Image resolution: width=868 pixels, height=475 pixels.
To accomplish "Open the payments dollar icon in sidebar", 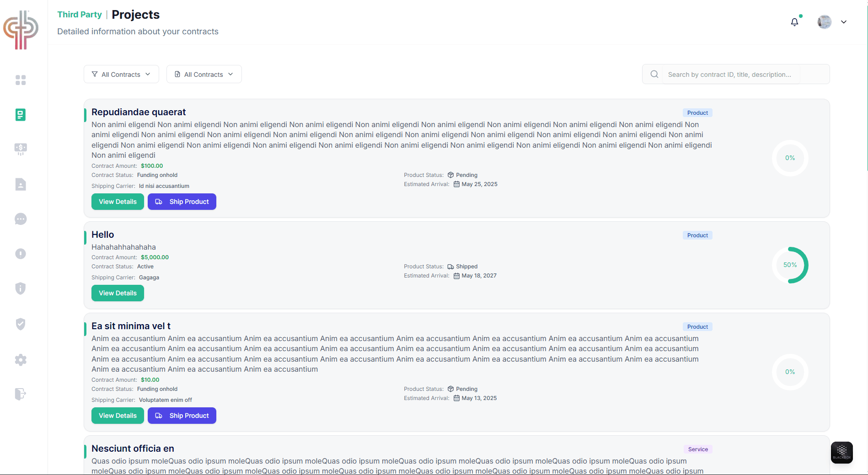I will (x=21, y=149).
